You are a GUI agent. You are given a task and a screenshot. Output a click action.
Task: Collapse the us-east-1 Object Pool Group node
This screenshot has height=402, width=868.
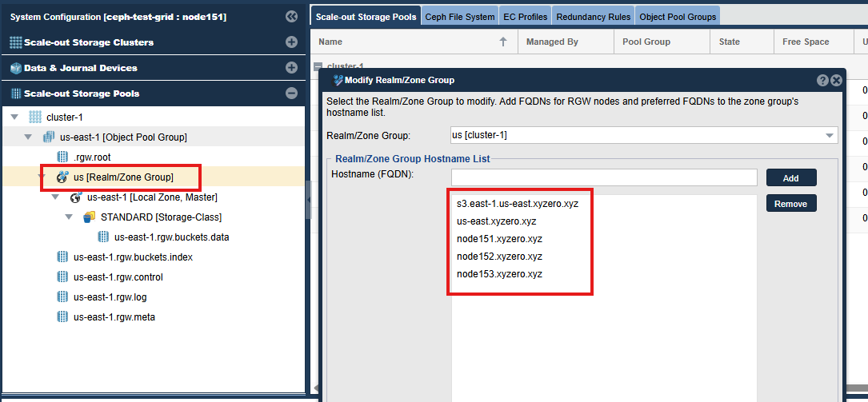point(28,137)
